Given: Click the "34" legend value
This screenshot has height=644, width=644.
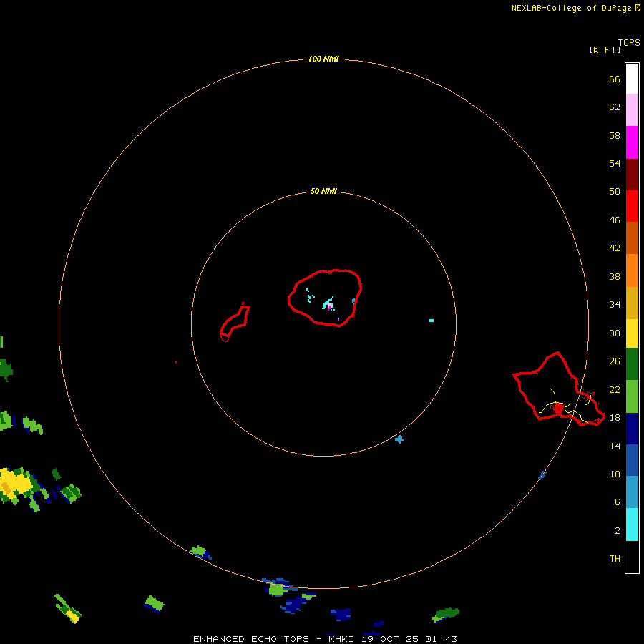Looking at the screenshot, I should pyautogui.click(x=615, y=305).
